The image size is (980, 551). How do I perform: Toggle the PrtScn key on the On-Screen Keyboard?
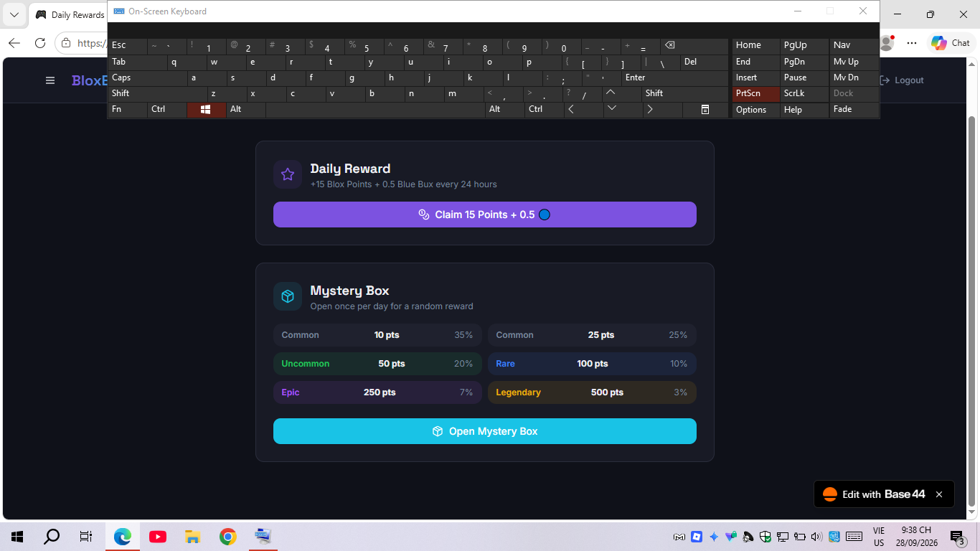756,93
